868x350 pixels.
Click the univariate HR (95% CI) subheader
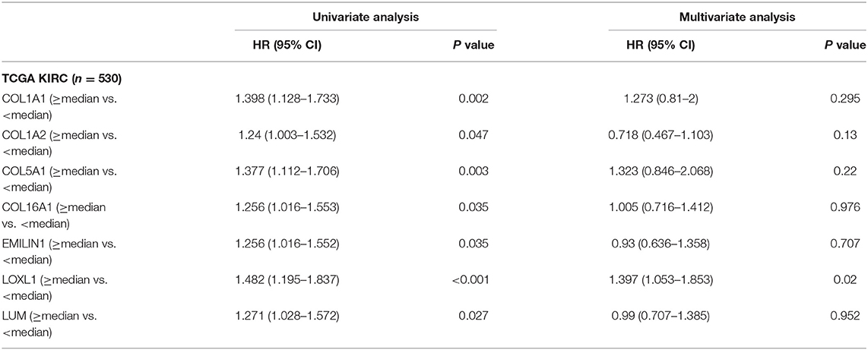tap(287, 46)
